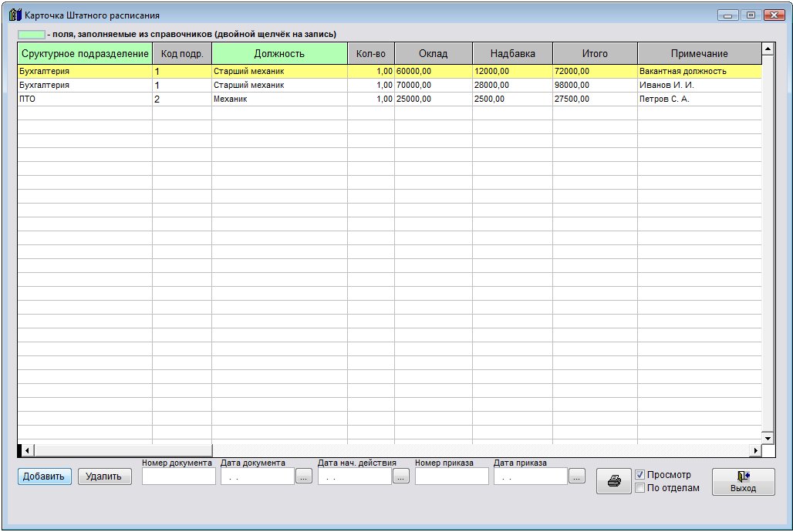
Task: Click the app icon in title bar
Action: pyautogui.click(x=15, y=15)
